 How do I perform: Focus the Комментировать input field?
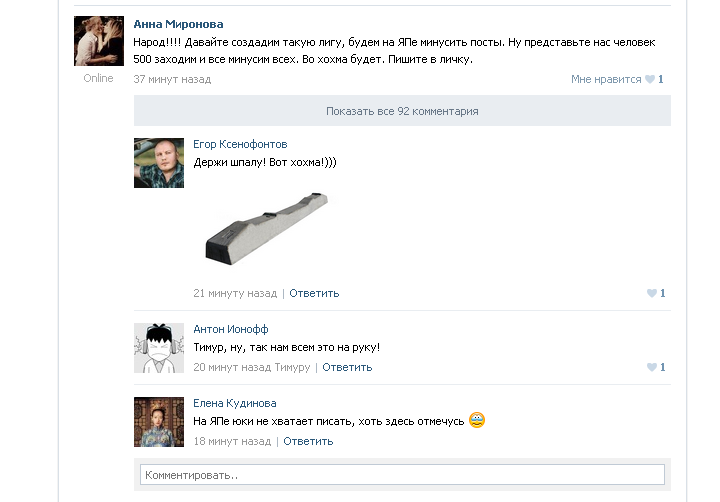(402, 474)
